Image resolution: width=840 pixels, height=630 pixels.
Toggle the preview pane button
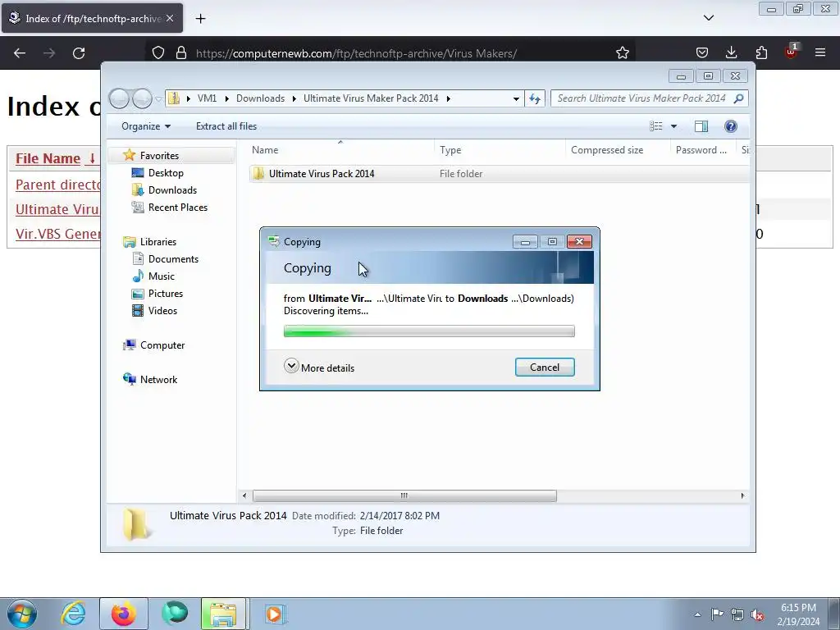coord(701,126)
